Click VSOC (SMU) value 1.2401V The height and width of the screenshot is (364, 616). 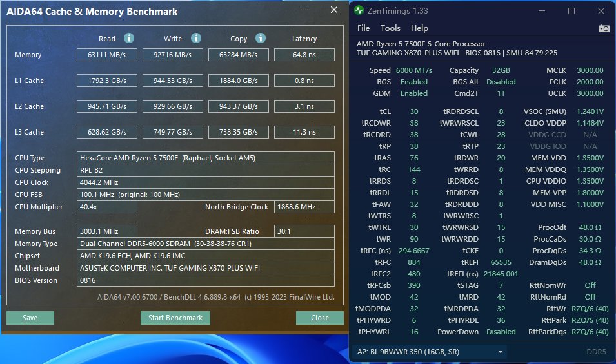tap(590, 111)
